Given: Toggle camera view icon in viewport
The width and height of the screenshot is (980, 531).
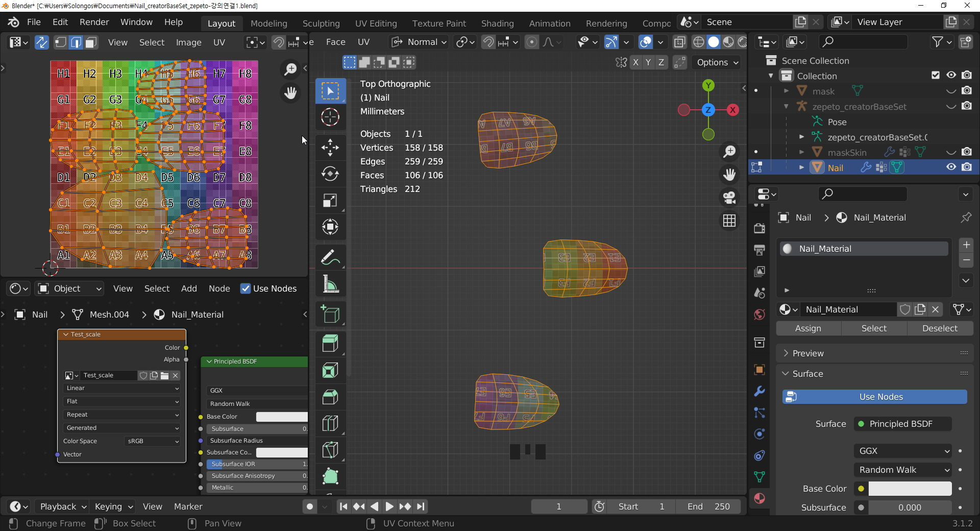Looking at the screenshot, I should click(x=729, y=198).
